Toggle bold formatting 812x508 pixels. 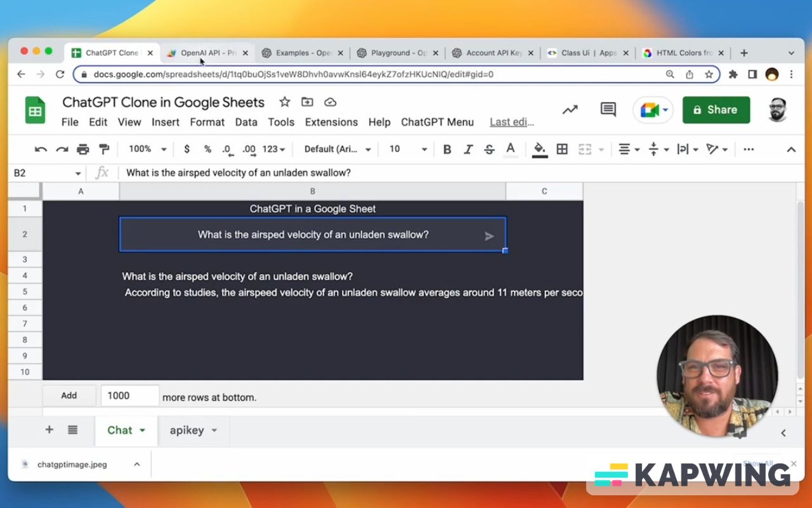[x=447, y=149]
